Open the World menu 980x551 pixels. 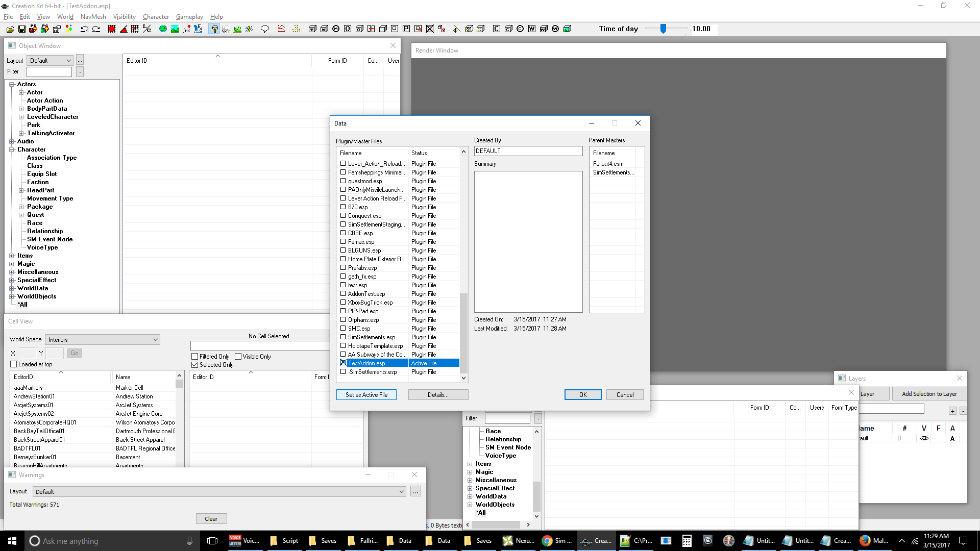click(65, 17)
